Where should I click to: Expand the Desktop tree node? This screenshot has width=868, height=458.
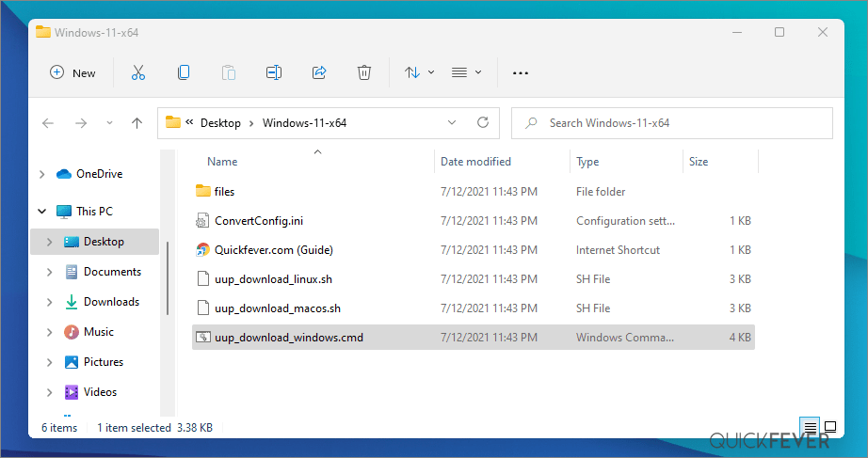(x=49, y=242)
